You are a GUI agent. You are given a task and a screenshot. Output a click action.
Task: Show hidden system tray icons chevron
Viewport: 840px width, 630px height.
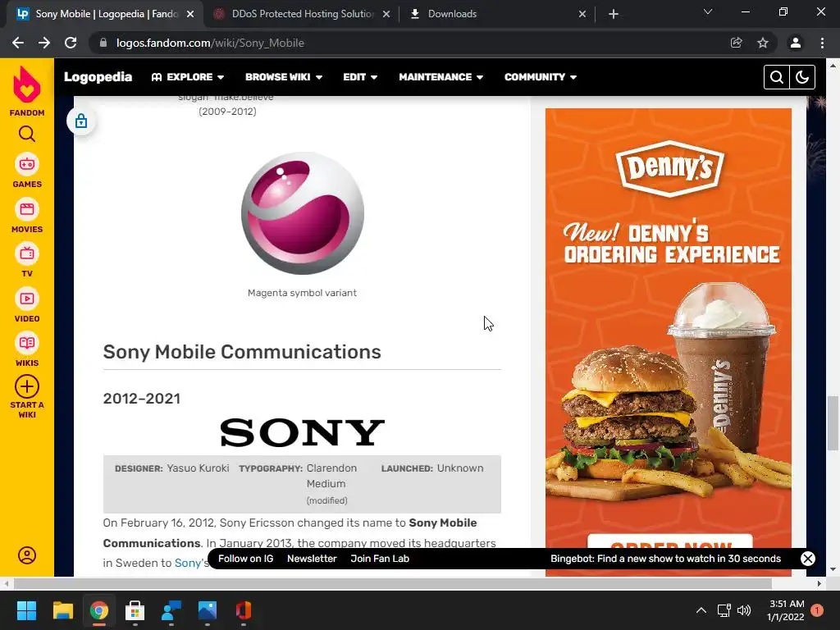pyautogui.click(x=701, y=610)
